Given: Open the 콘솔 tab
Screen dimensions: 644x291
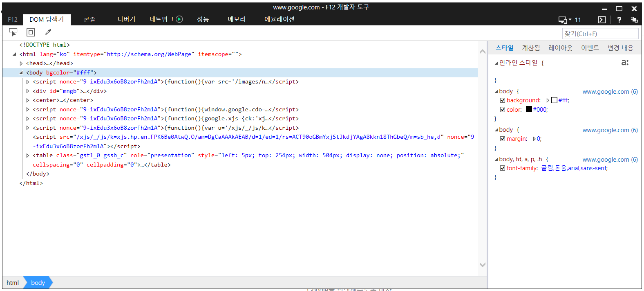Looking at the screenshot, I should pos(89,20).
